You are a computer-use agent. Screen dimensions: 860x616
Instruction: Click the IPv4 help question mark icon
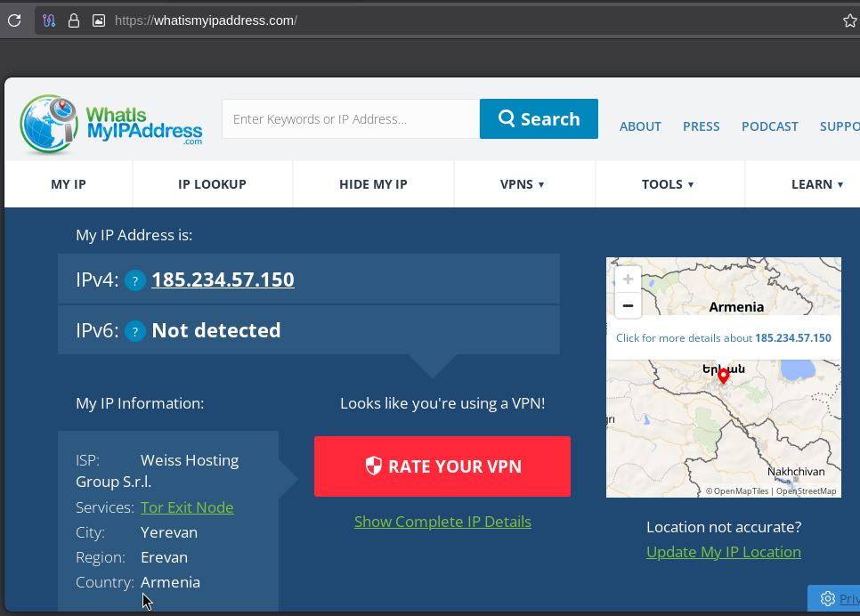pyautogui.click(x=134, y=281)
